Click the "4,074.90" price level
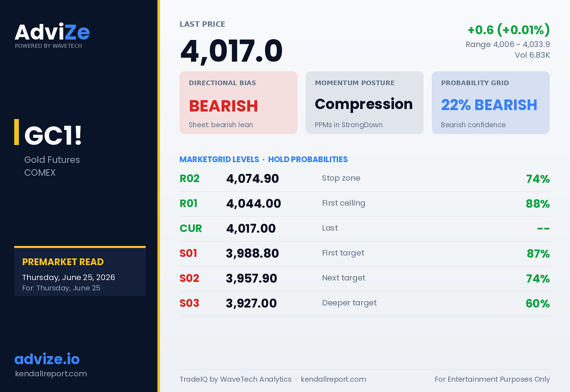Viewport: 570px width, 392px height. pos(253,179)
